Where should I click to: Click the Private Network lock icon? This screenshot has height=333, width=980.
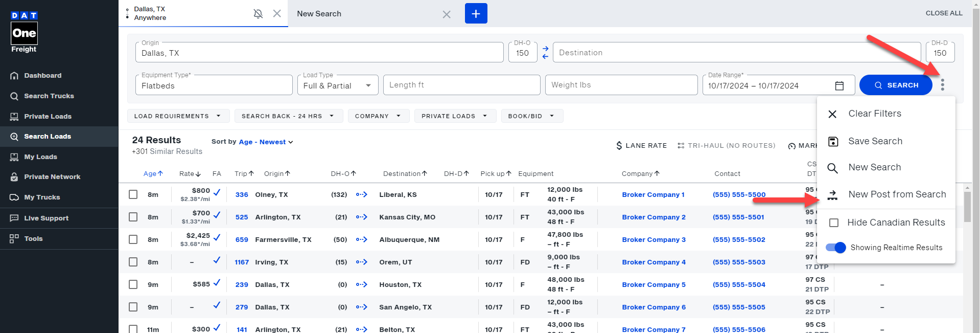click(x=14, y=177)
